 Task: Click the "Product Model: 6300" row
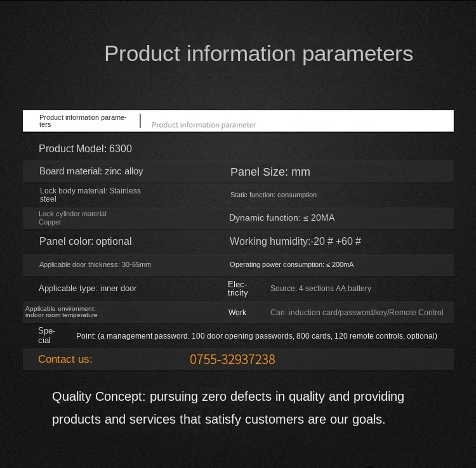pyautogui.click(x=85, y=149)
